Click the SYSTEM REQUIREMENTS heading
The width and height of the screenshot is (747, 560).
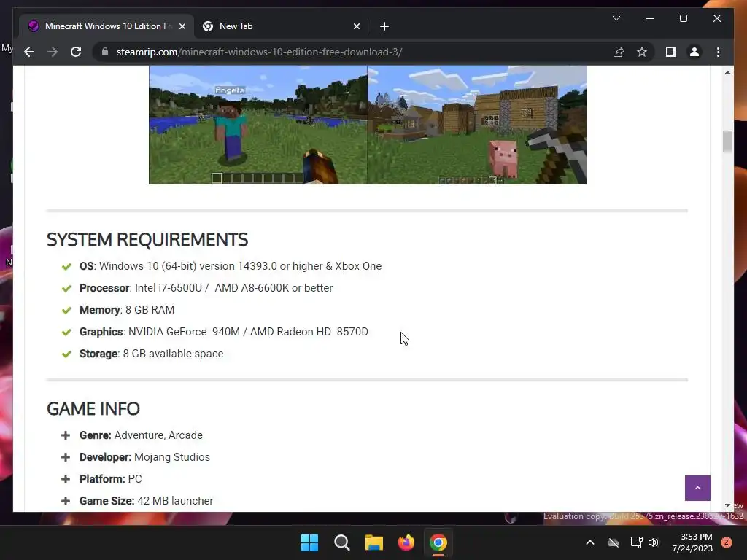(147, 239)
